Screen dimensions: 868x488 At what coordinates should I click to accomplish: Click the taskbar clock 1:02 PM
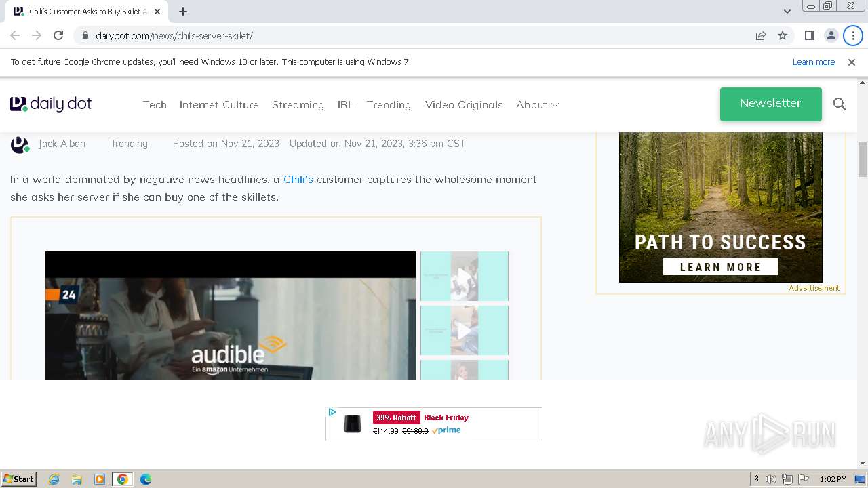833,479
